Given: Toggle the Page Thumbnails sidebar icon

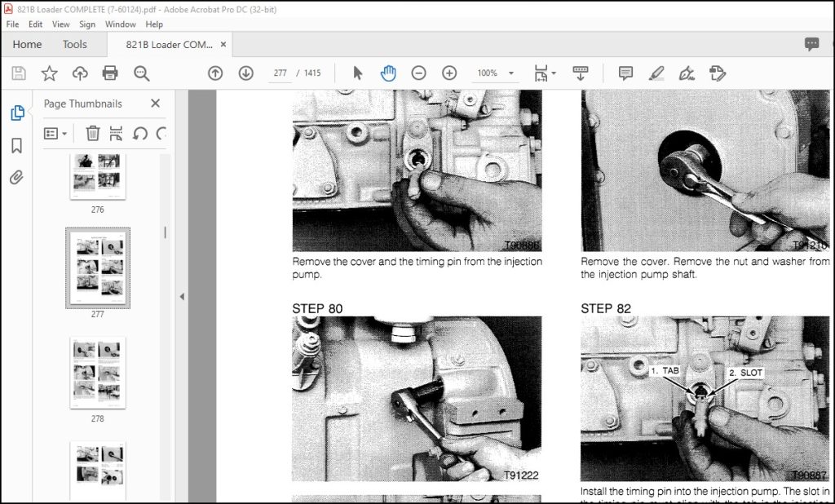Looking at the screenshot, I should click(17, 113).
